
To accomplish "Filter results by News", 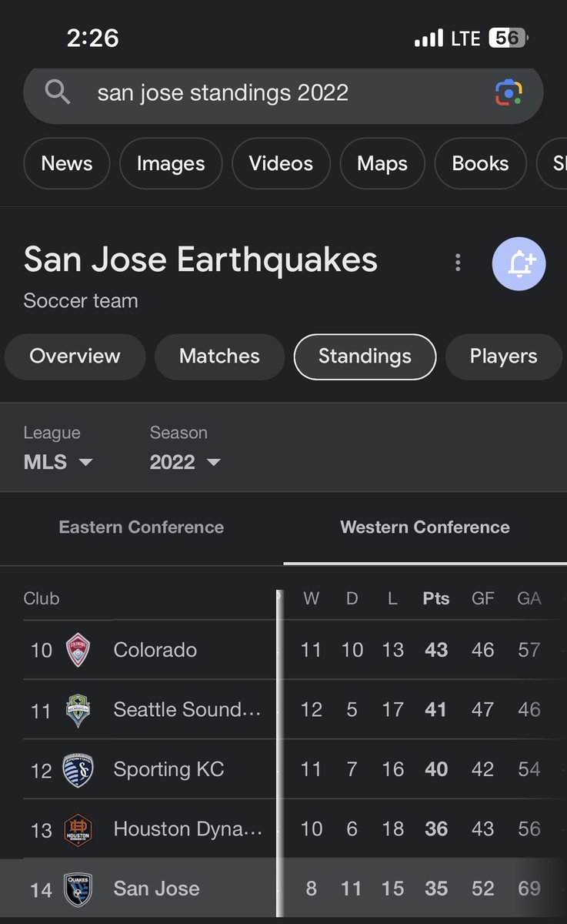I will [x=67, y=163].
